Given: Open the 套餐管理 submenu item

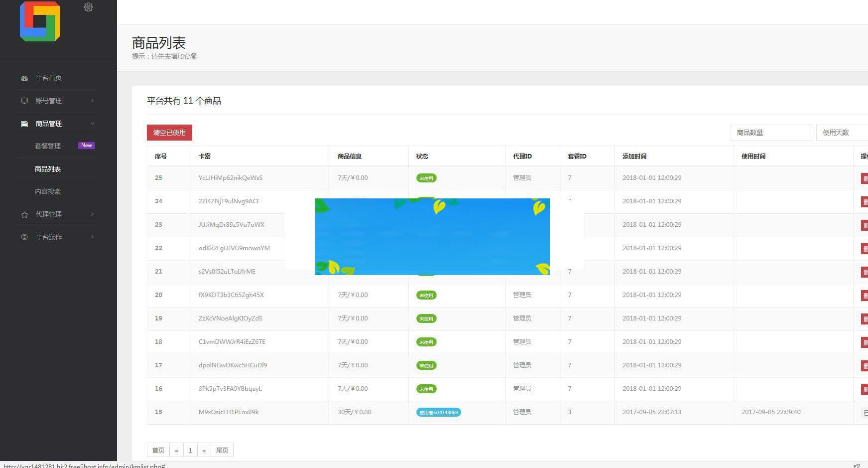Looking at the screenshot, I should click(x=48, y=146).
